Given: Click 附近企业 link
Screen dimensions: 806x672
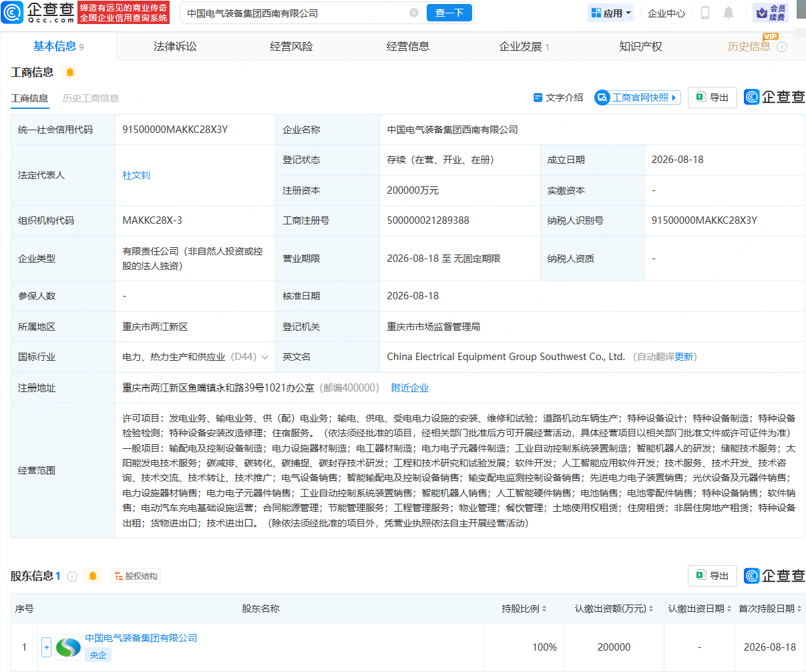Looking at the screenshot, I should tap(410, 388).
